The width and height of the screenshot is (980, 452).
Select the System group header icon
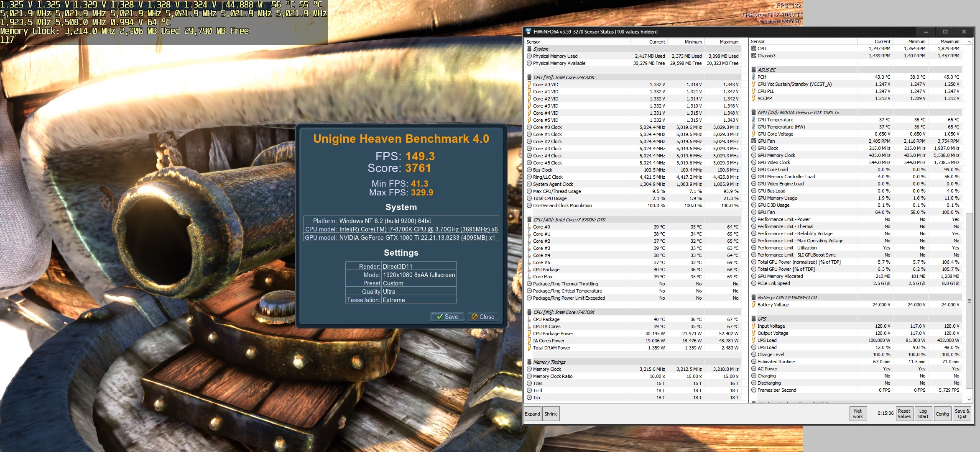529,49
